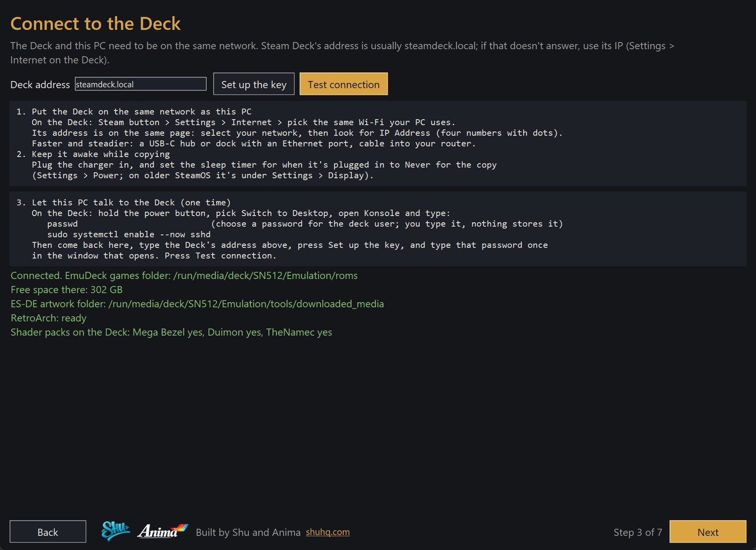Click the 'in the window that opens' line

point(154,256)
